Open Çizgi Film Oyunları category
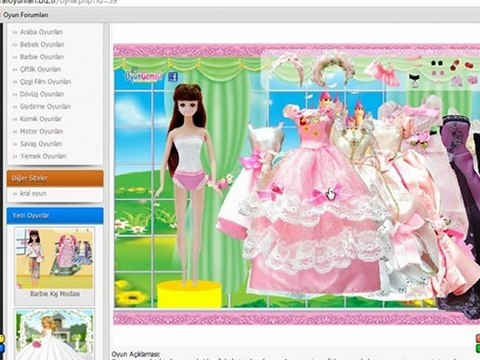 pos(45,82)
